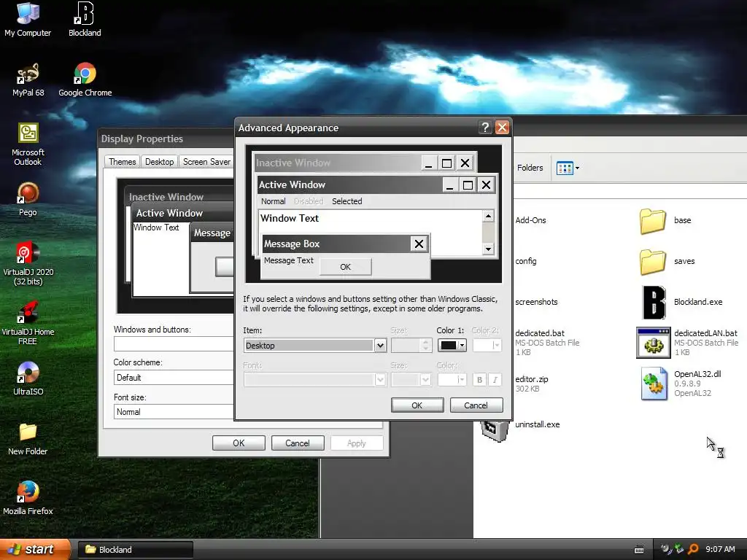The image size is (747, 560).
Task: Click Blockland taskbar button
Action: pyautogui.click(x=135, y=550)
